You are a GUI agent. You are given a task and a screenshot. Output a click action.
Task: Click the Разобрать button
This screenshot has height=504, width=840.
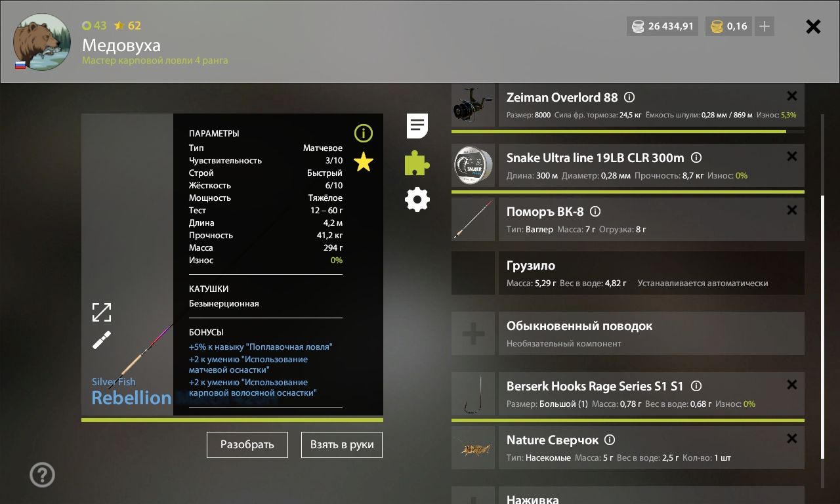[x=247, y=444]
